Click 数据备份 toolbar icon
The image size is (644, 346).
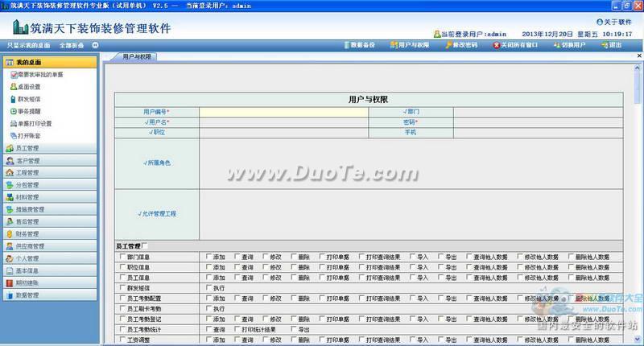click(x=347, y=45)
